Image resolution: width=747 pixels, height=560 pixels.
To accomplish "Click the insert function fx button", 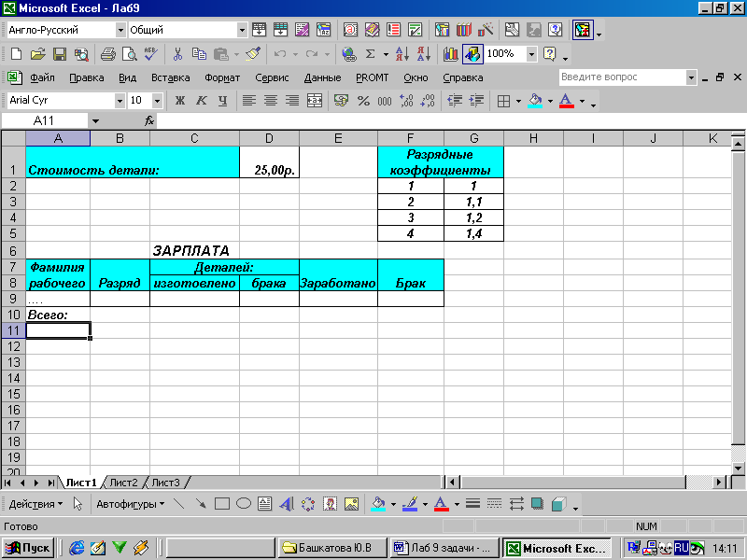I will click(149, 121).
